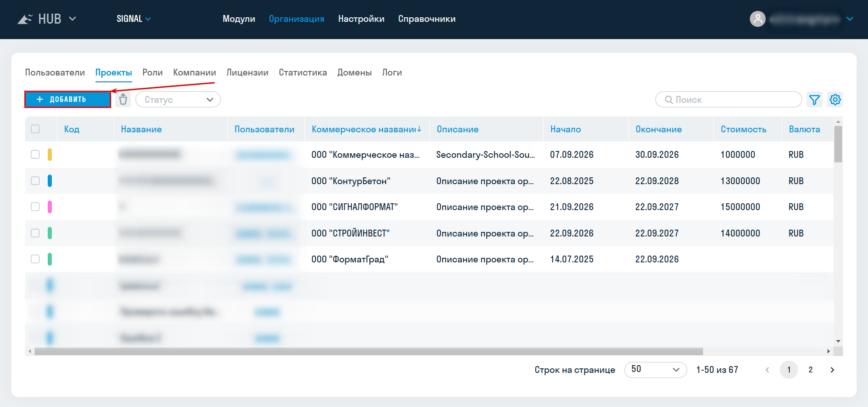868x407 pixels.
Task: Sort by Название column header
Action: [x=141, y=129]
